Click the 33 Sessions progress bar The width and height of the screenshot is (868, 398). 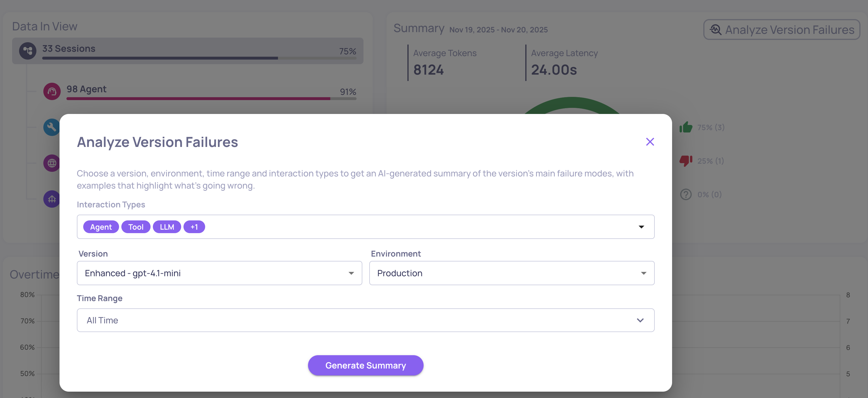pos(199,58)
